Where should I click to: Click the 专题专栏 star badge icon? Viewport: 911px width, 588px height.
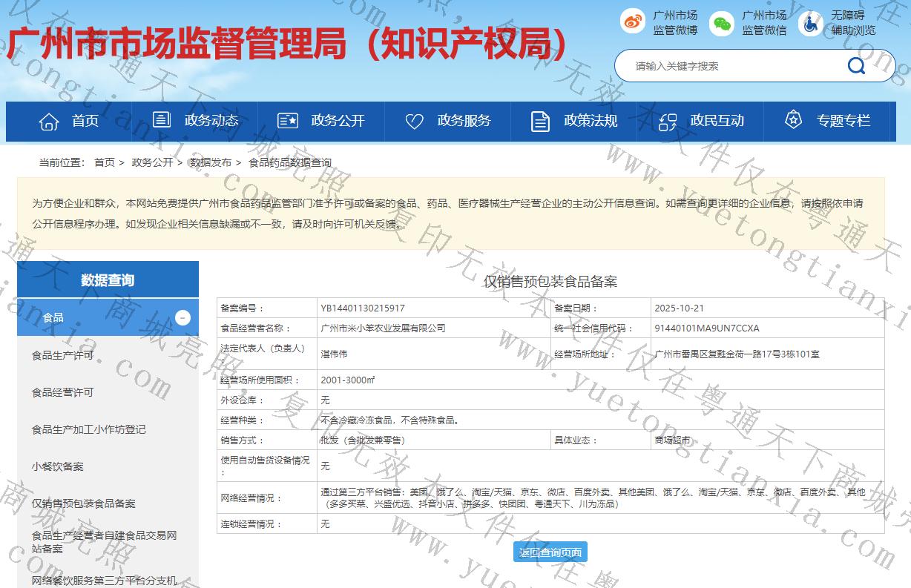click(794, 120)
